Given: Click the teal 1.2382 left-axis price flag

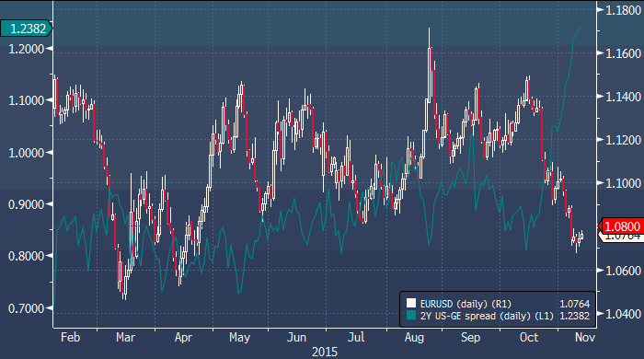Looking at the screenshot, I should pyautogui.click(x=27, y=29).
